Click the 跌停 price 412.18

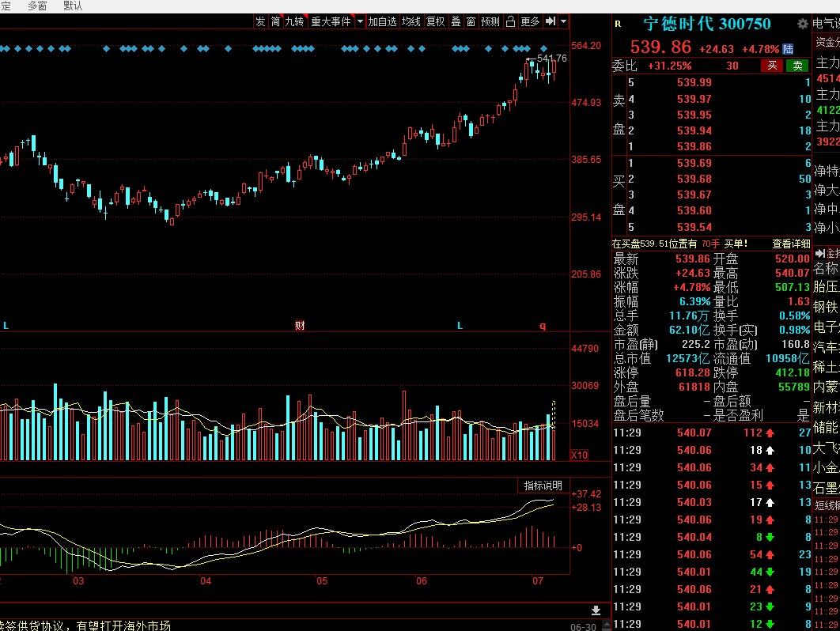pos(793,372)
